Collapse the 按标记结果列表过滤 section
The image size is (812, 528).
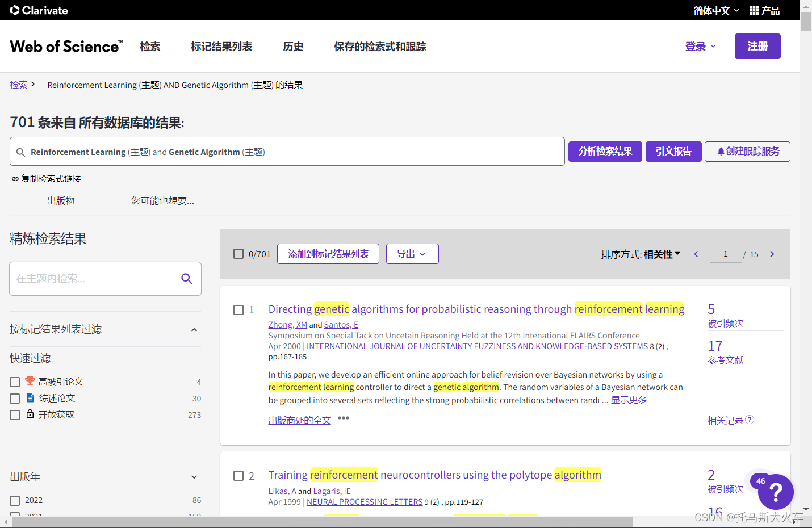tap(194, 330)
